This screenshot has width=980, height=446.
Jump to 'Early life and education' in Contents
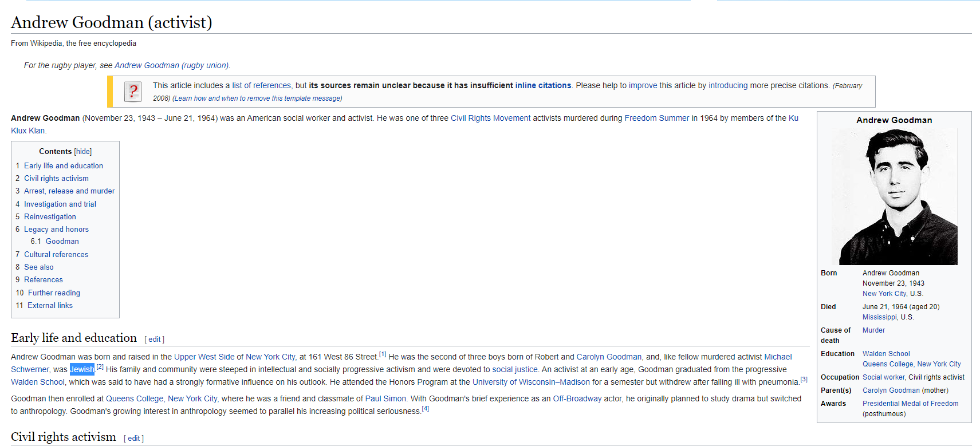[x=64, y=165]
